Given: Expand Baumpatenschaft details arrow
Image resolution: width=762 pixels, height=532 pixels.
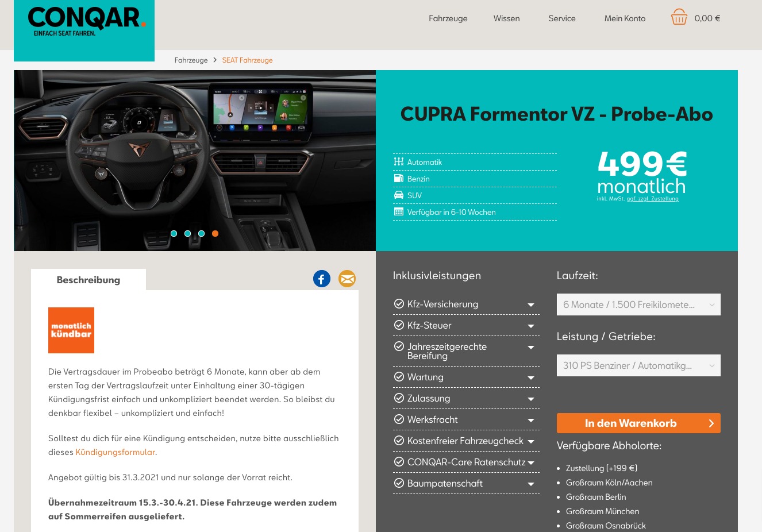Looking at the screenshot, I should (x=531, y=484).
